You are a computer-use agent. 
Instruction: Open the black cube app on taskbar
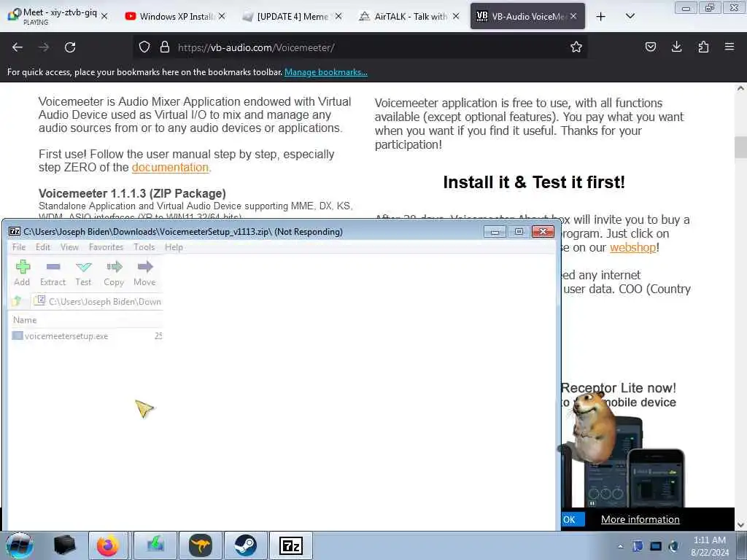(x=65, y=545)
